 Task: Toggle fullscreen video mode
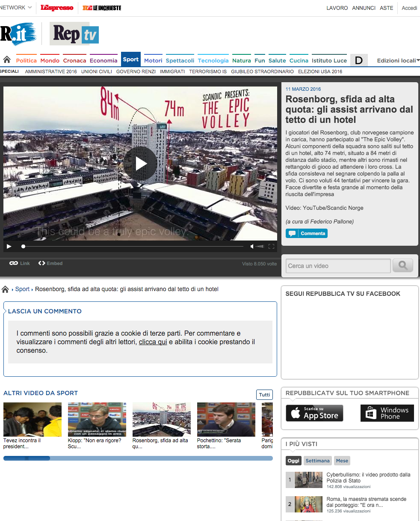click(x=271, y=246)
